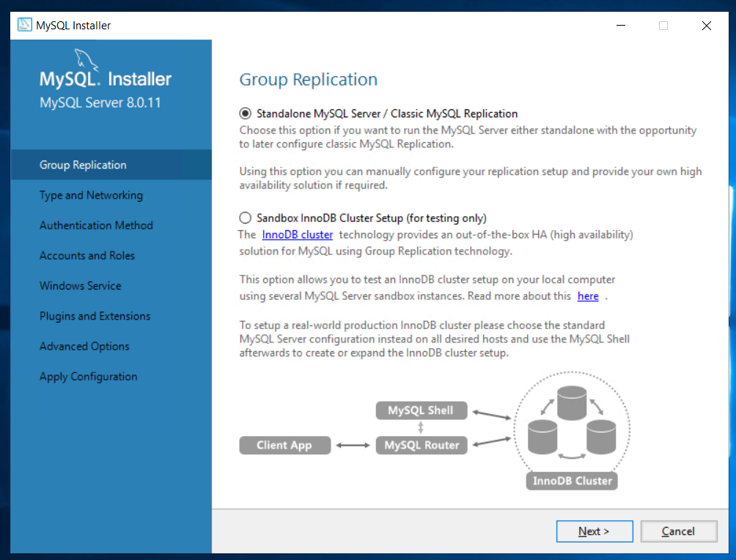The height and width of the screenshot is (560, 736).
Task: Click the InnoDB Cluster database cylinders graphic
Action: click(572, 421)
